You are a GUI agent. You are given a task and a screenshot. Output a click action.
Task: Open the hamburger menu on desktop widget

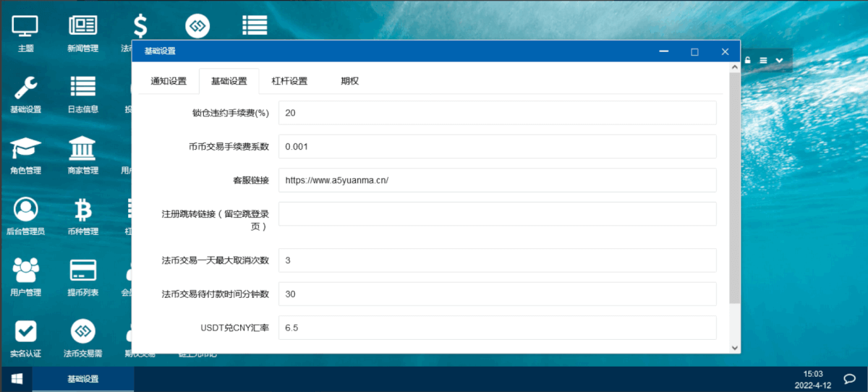pyautogui.click(x=763, y=60)
